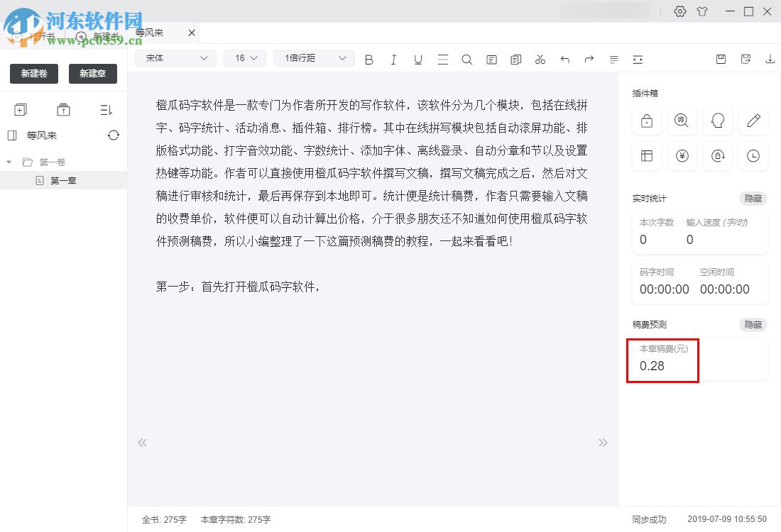The width and height of the screenshot is (781, 532).
Task: Collapse the 第一卷 tree item
Action: (x=10, y=162)
